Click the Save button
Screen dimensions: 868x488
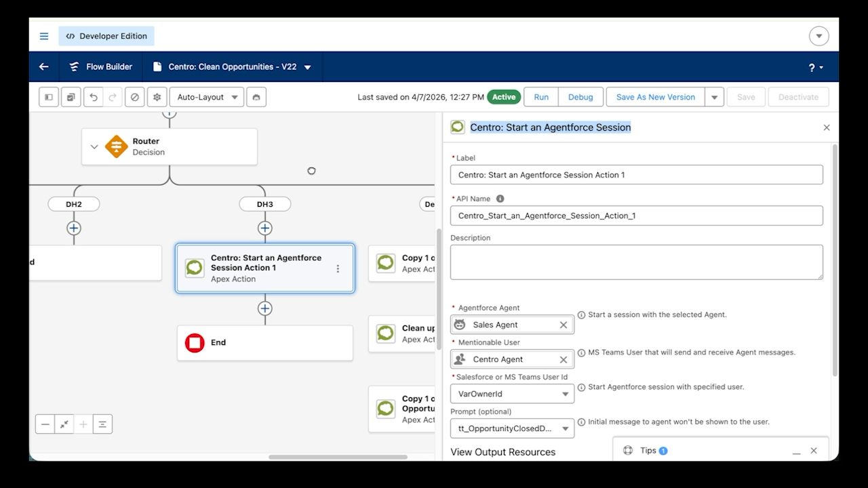746,97
